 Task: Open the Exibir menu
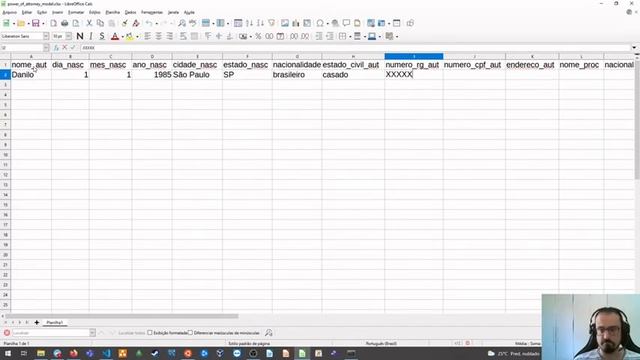(42, 12)
